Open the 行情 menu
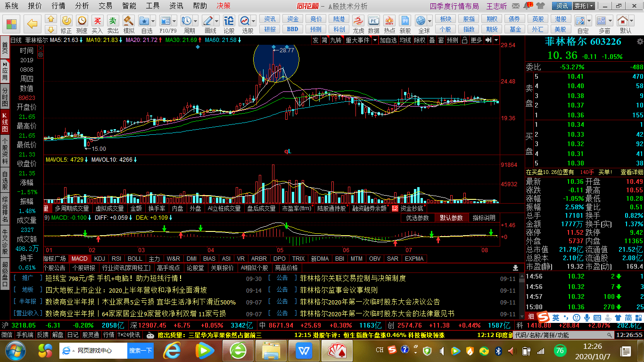The image size is (644, 362). pyautogui.click(x=58, y=6)
